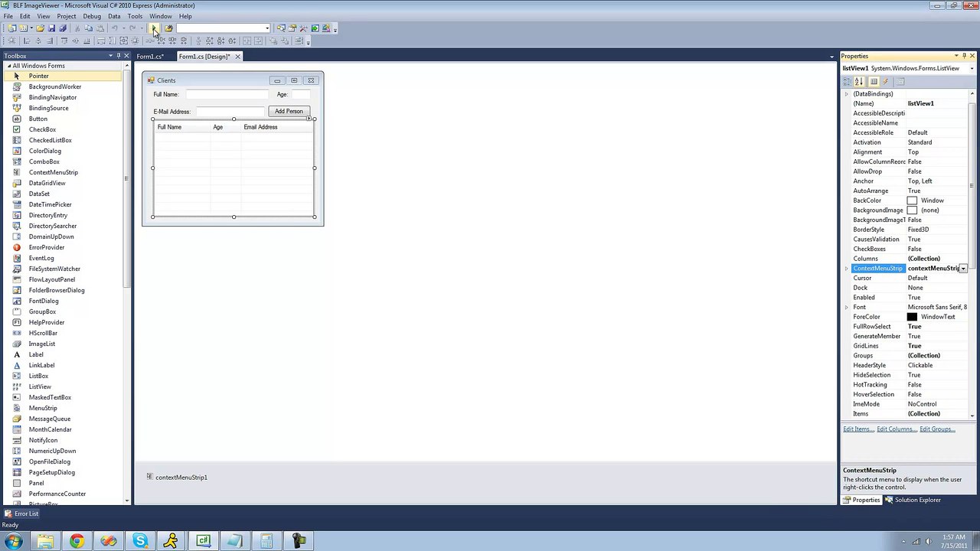Select the ImageList control in Toolbox
Viewport: 980px width, 551px height.
click(42, 344)
